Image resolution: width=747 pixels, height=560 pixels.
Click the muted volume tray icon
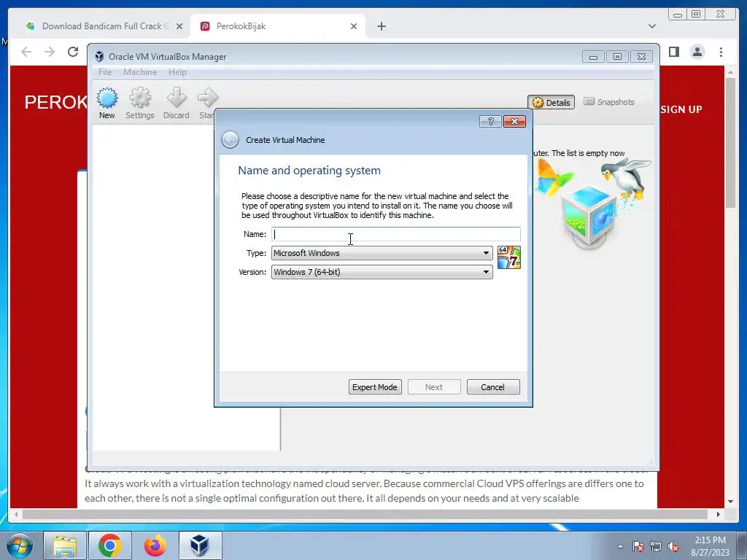[x=673, y=547]
